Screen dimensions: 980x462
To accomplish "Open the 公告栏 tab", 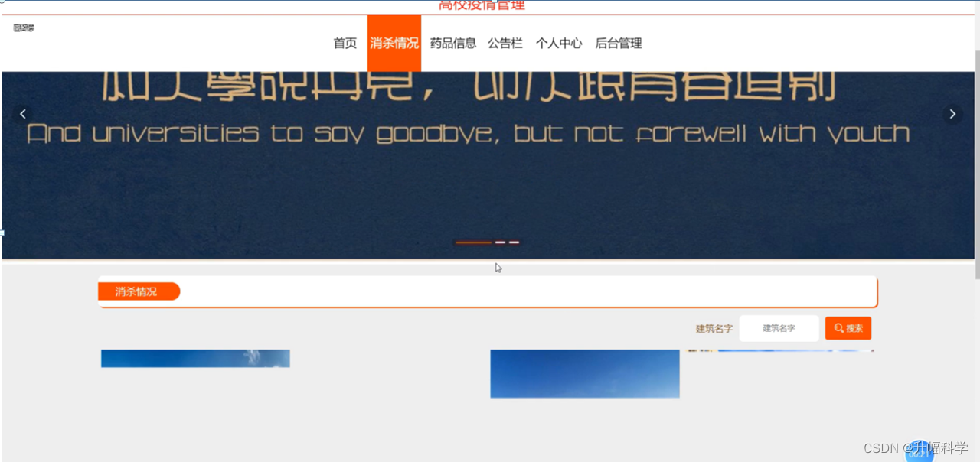I will click(x=505, y=44).
